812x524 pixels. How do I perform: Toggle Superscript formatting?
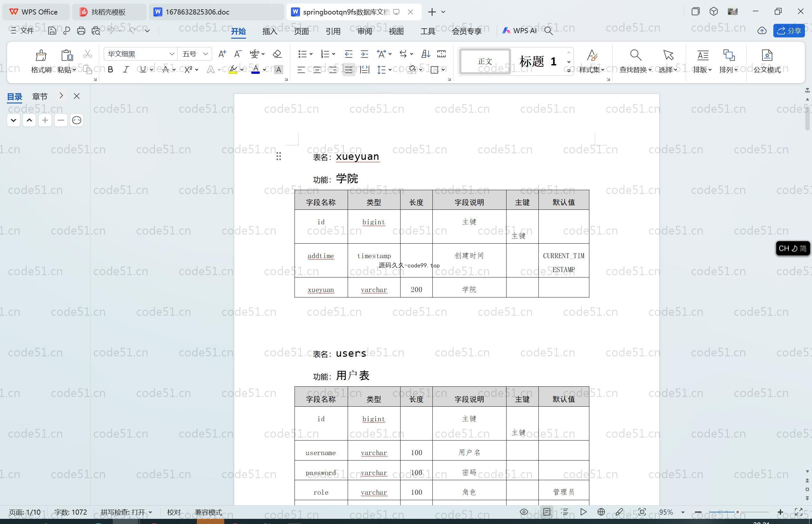[188, 70]
